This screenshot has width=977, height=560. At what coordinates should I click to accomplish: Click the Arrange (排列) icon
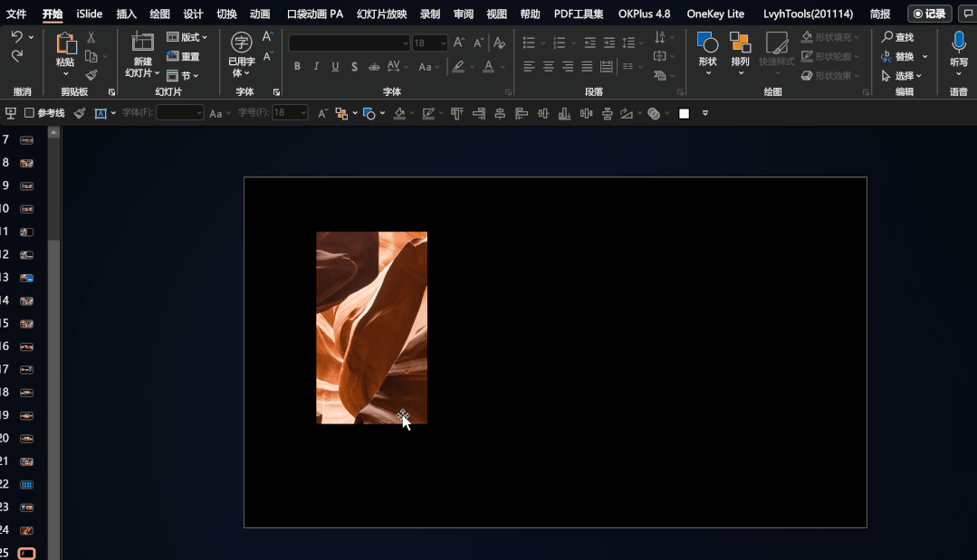coord(741,43)
